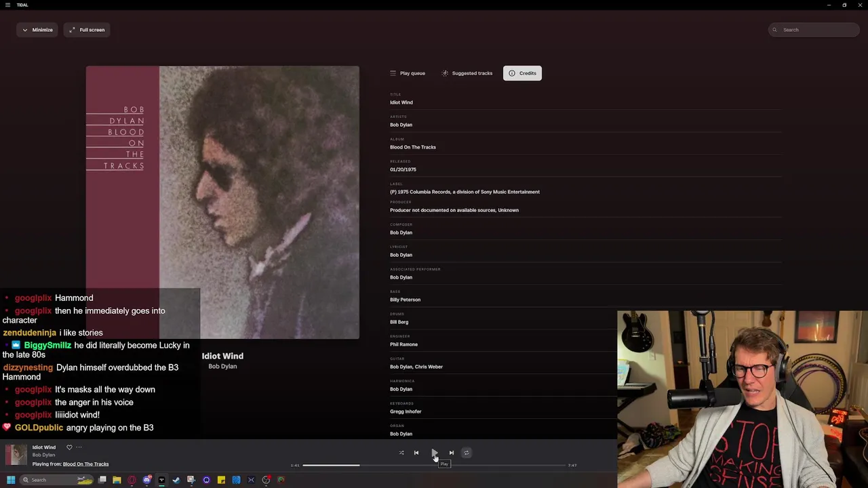The image size is (868, 488).
Task: Open the Windows Start menu
Action: tap(11, 480)
